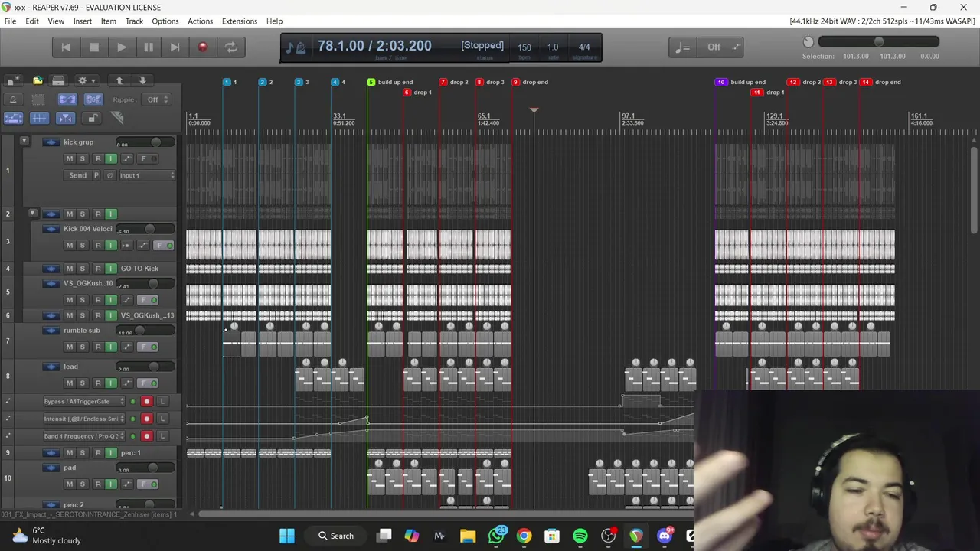Screen dimensions: 980x551
Task: Open a project using the folder icon
Action: click(x=38, y=80)
